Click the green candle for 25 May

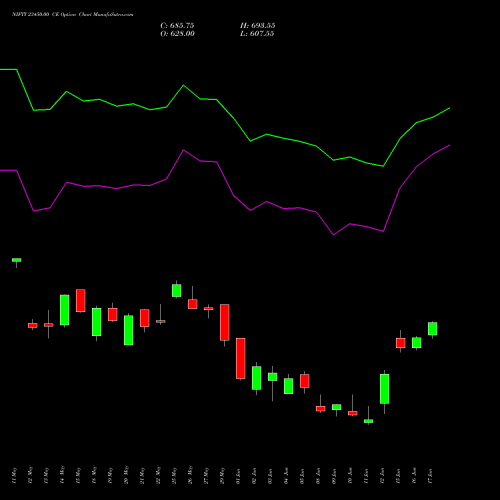pos(177,290)
